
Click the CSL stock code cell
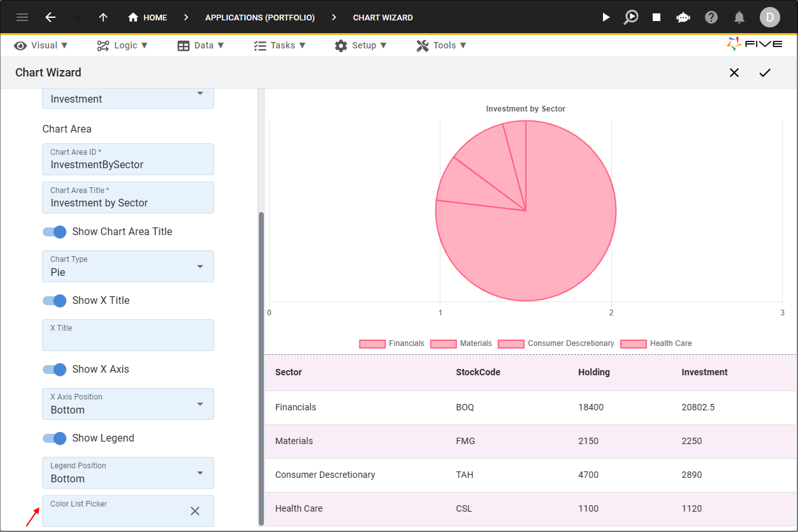click(x=465, y=509)
